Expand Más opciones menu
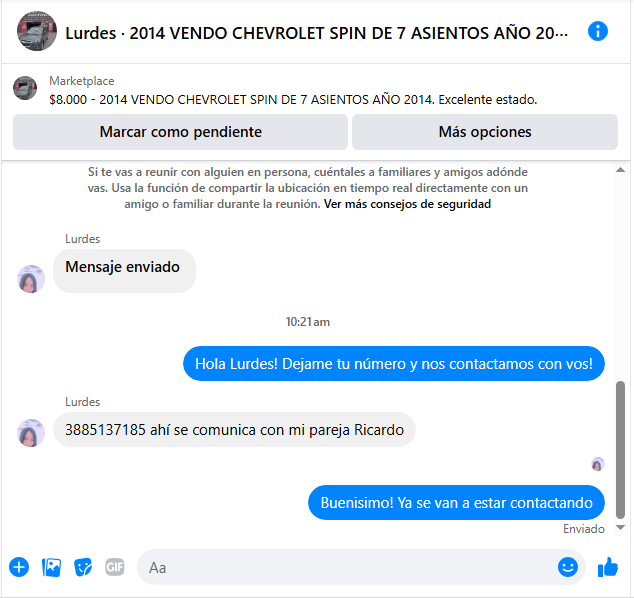Image resolution: width=634 pixels, height=598 pixels. [485, 132]
